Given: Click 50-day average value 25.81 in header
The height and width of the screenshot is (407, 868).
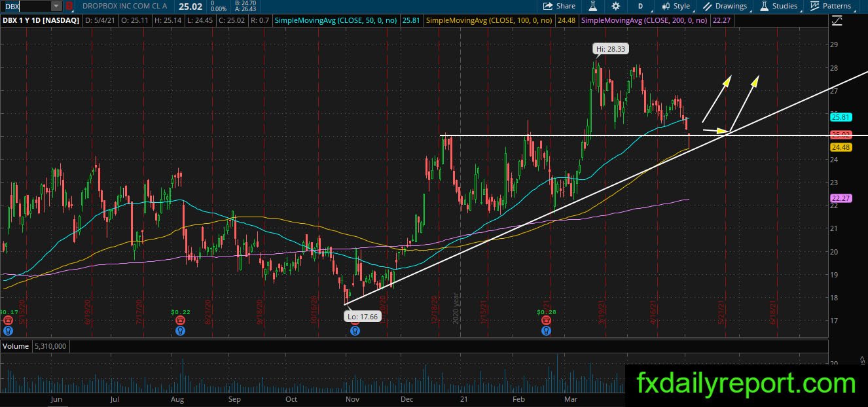Looking at the screenshot, I should tap(410, 21).
